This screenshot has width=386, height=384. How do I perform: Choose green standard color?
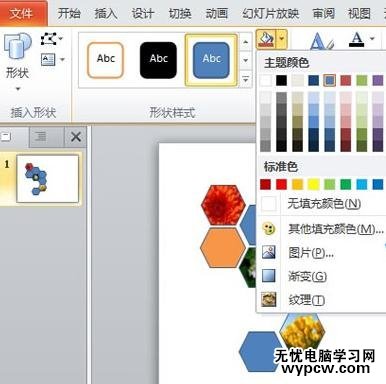pyautogui.click(x=346, y=184)
